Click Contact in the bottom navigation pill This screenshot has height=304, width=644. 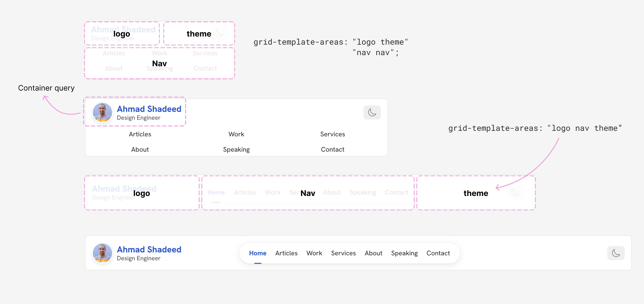click(438, 253)
